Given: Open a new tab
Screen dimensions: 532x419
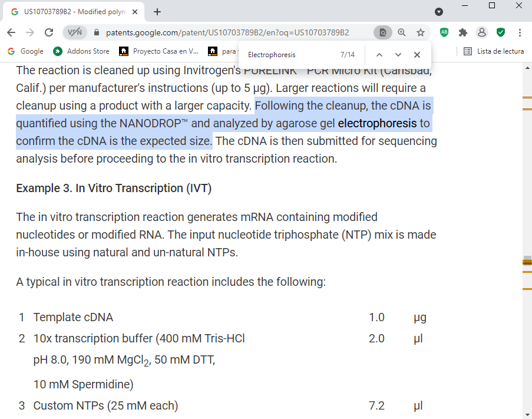Looking at the screenshot, I should (x=157, y=12).
